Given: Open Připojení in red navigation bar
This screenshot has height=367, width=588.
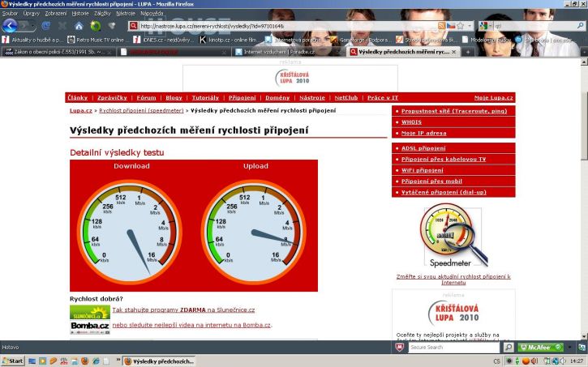Looking at the screenshot, I should [x=242, y=98].
